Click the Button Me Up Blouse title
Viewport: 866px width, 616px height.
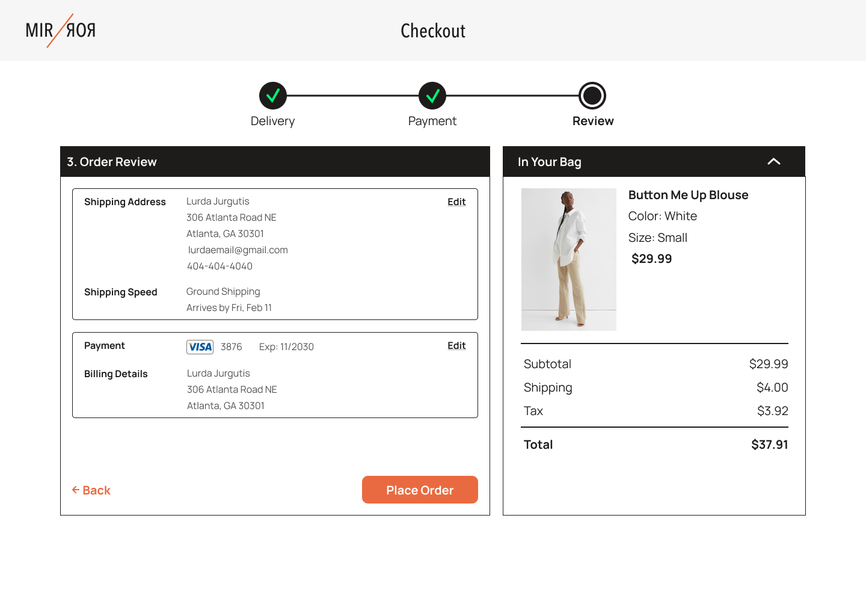[x=688, y=195]
